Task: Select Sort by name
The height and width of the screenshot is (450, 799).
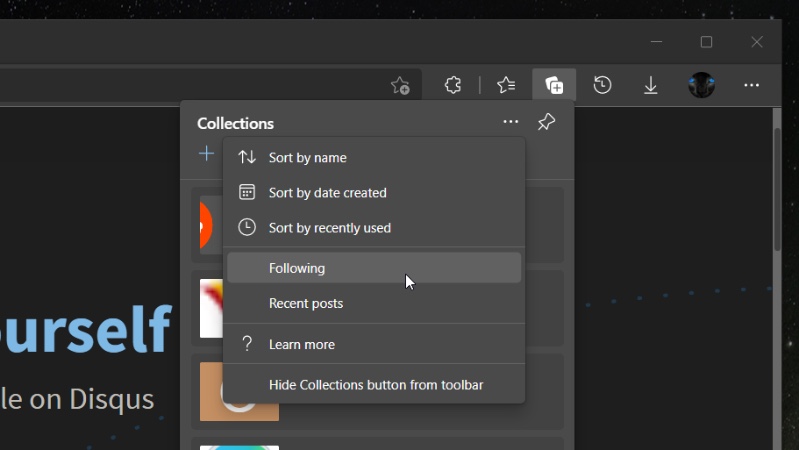Action: pos(307,158)
